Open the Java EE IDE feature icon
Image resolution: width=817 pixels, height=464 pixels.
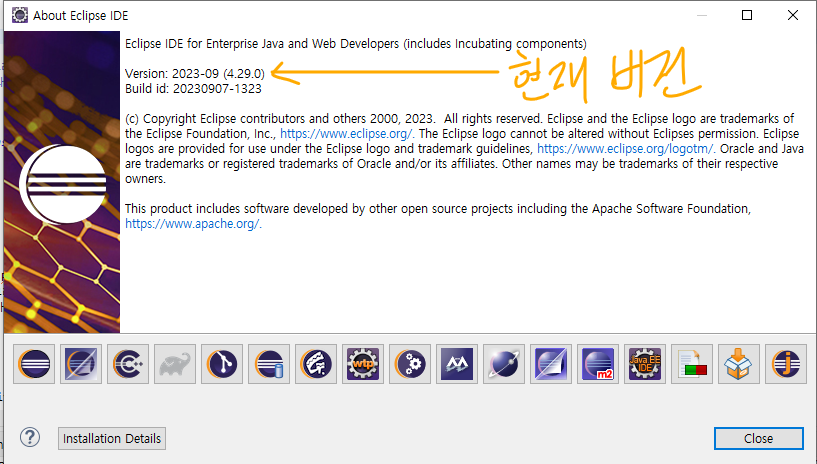point(645,364)
